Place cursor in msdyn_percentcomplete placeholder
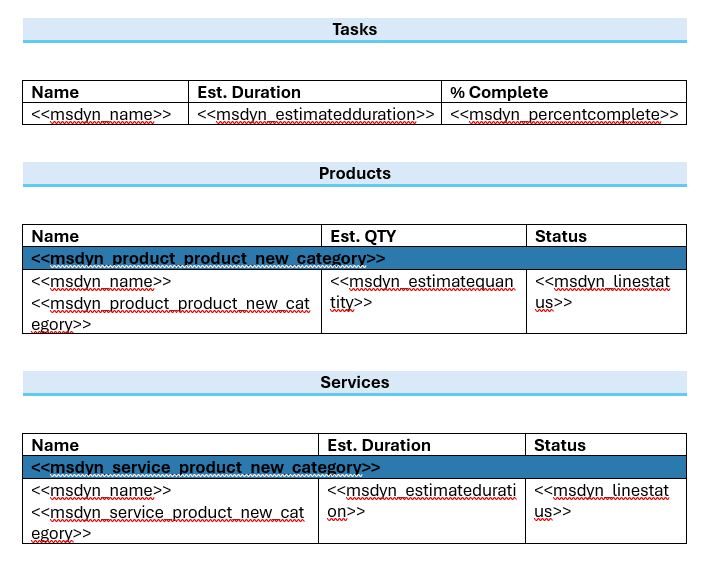 (564, 114)
